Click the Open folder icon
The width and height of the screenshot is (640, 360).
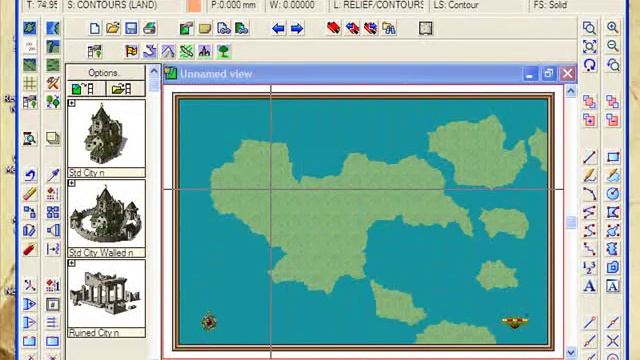coord(113,29)
